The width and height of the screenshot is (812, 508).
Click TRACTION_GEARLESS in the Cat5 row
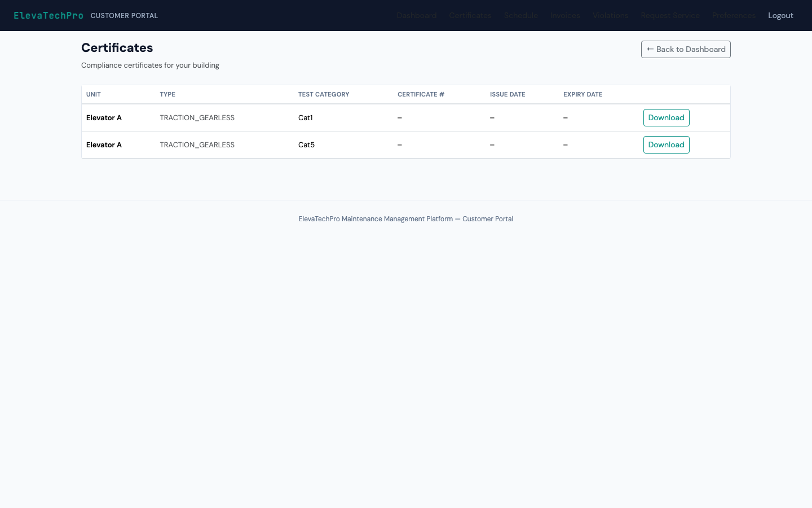(197, 144)
